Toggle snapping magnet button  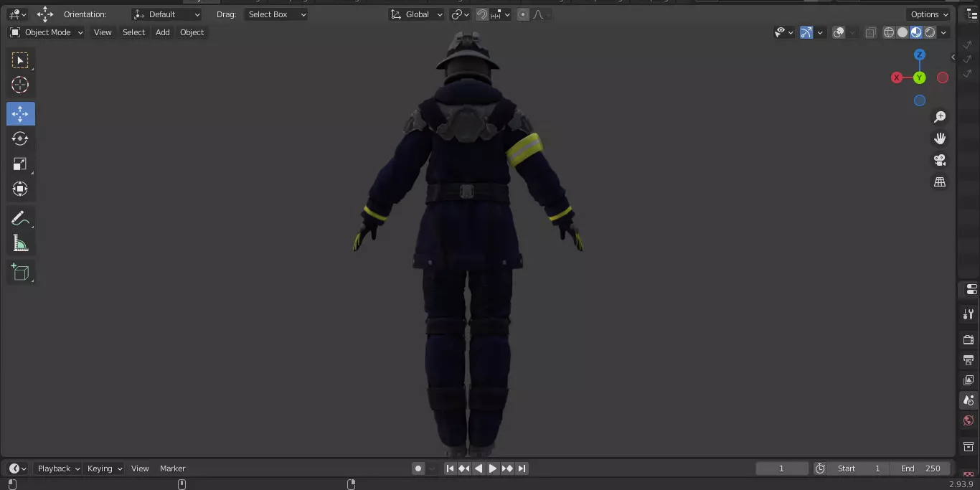[482, 14]
